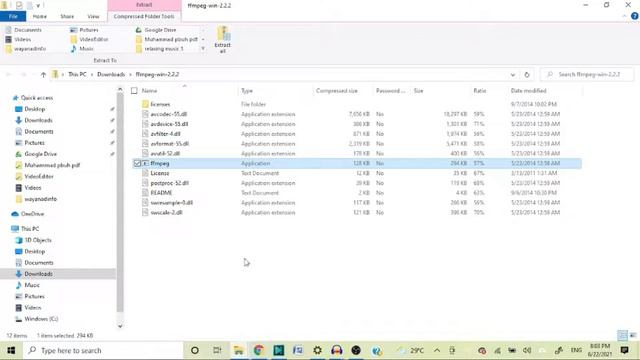
Task: Refresh the current folder view
Action: [527, 75]
